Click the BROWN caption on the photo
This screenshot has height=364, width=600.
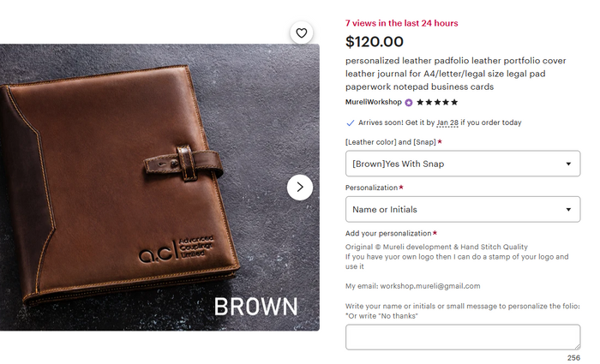pos(255,306)
